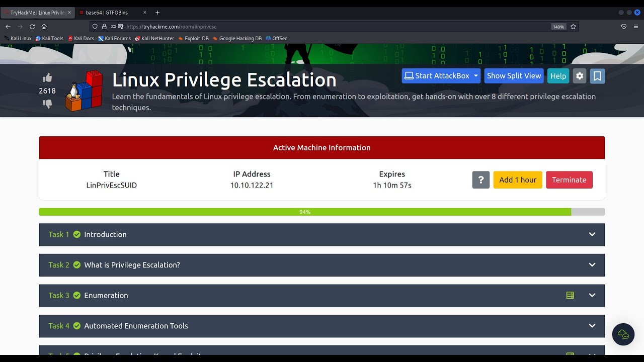Screen dimensions: 644x362
Task: Close the TryHackMe tab
Action: point(69,13)
